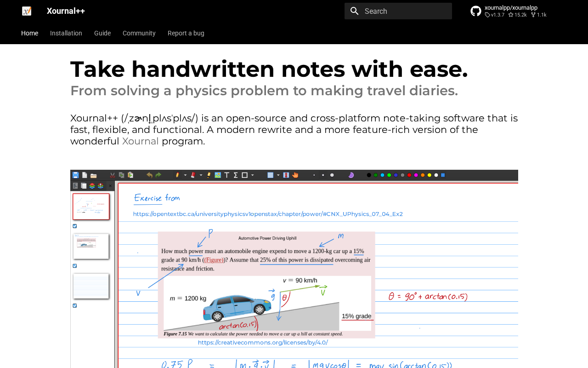The height and width of the screenshot is (368, 588).
Task: Click the Undo arrow icon
Action: (149, 175)
